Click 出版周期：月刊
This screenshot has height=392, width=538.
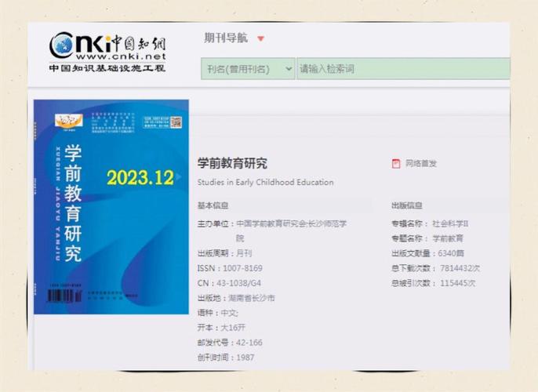[x=224, y=253]
